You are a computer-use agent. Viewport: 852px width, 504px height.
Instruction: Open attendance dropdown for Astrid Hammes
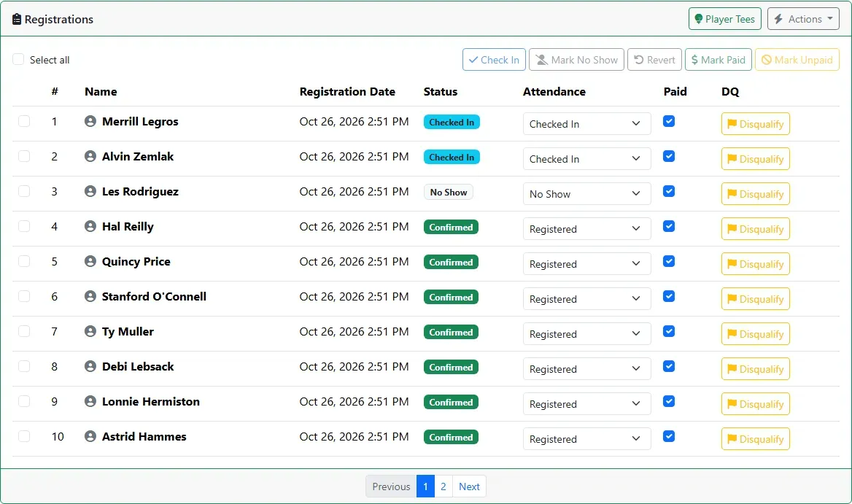coord(586,439)
